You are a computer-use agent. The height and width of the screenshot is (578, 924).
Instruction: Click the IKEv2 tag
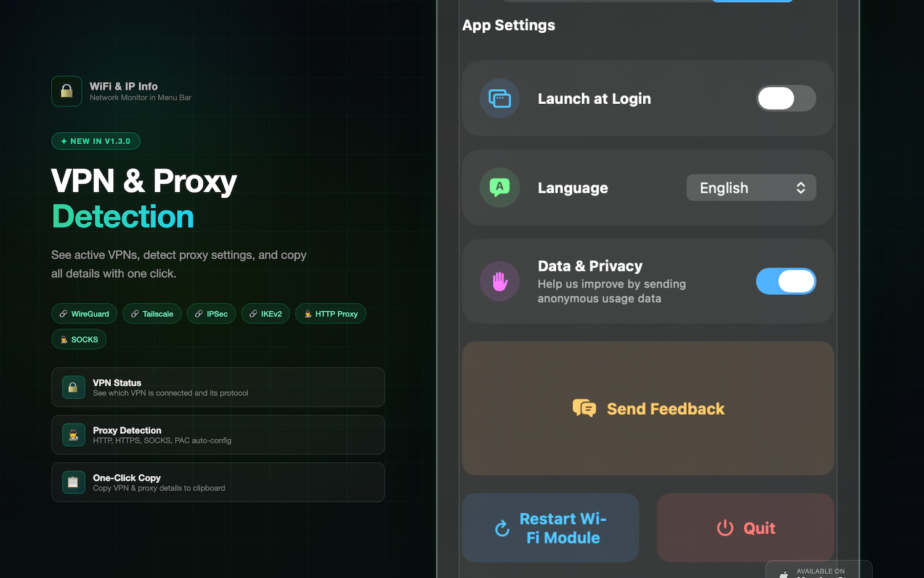pyautogui.click(x=265, y=314)
